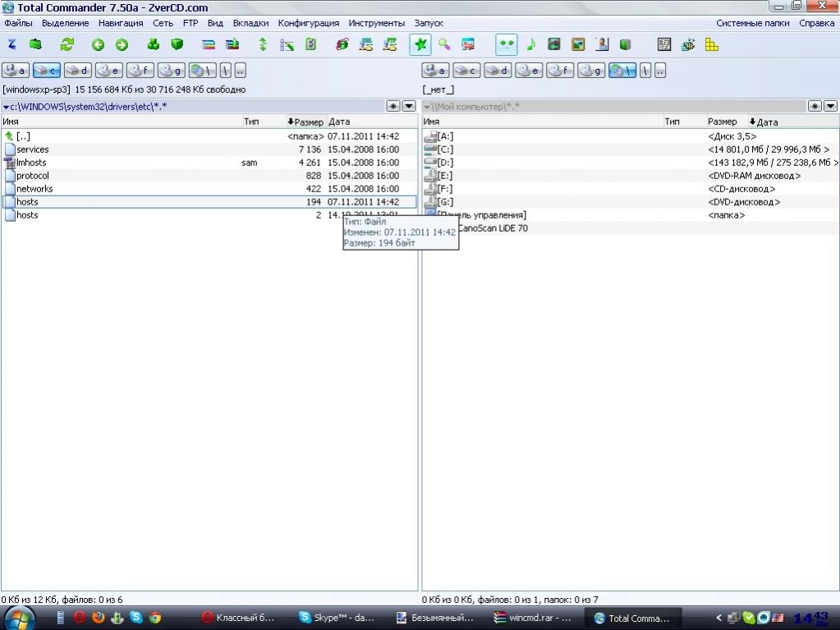840x630 pixels.
Task: Click the green forward arrow icon
Action: pyautogui.click(x=122, y=44)
